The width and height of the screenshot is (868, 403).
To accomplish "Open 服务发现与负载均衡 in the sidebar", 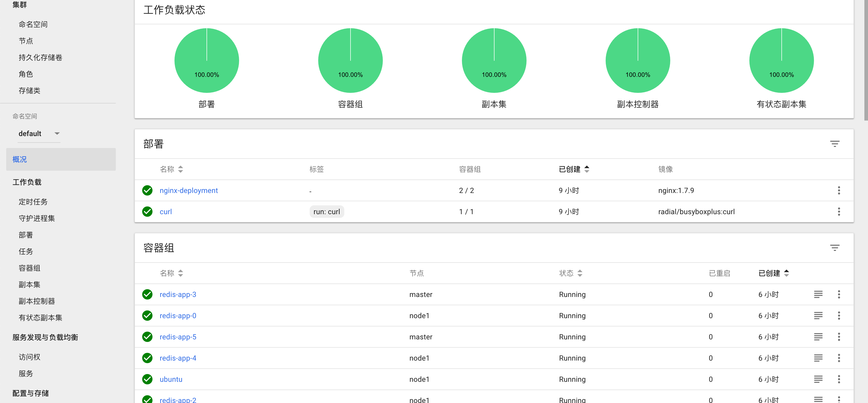I will pos(45,337).
